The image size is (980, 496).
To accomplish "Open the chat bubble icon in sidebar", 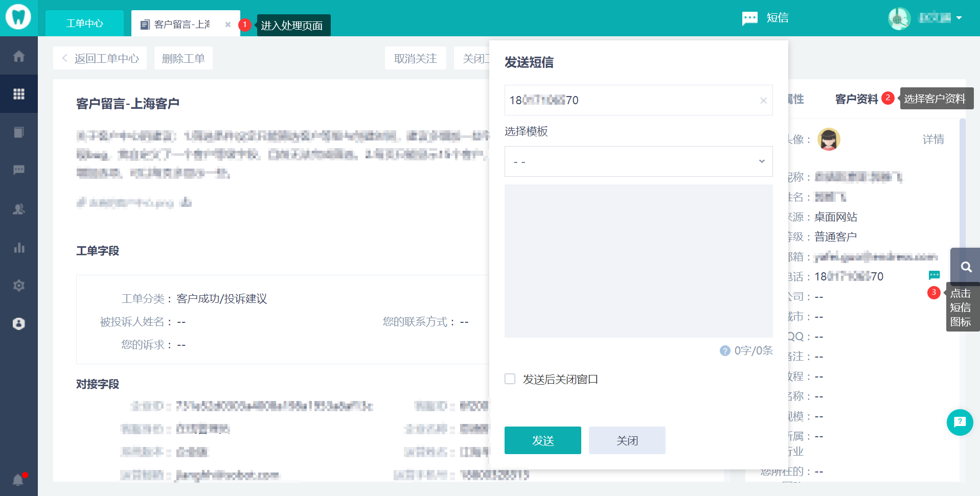I will [x=19, y=170].
